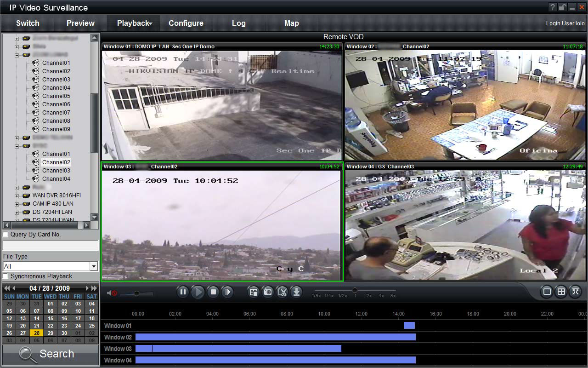
Task: Enable Query By Card No. checkbox
Action: (6, 235)
